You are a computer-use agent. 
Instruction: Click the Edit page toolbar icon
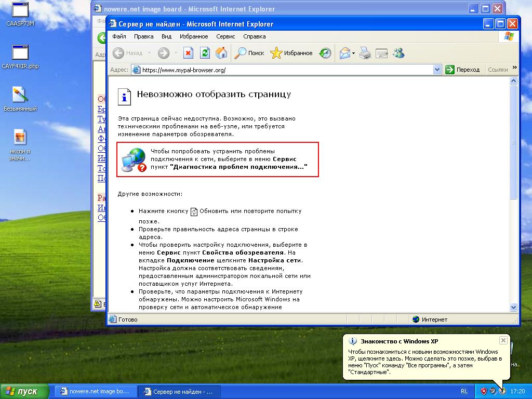[382, 53]
